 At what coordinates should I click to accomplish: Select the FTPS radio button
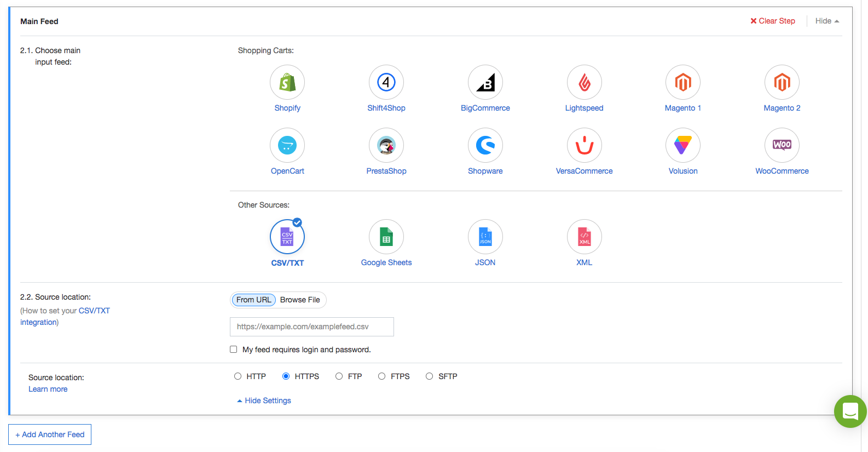click(x=382, y=376)
